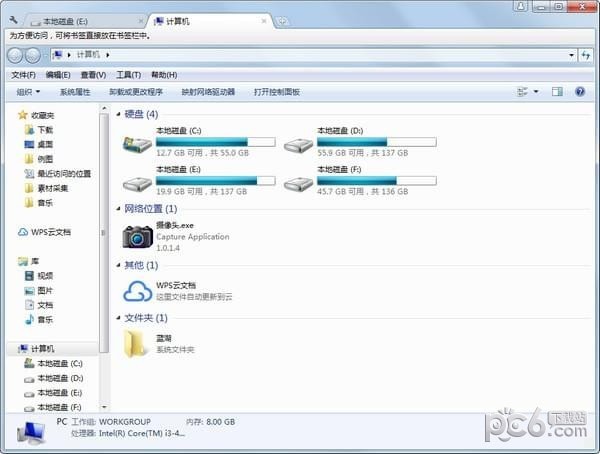The image size is (600, 454).
Task: Select the 本地磁盘 (D:) drive icon
Action: click(x=298, y=146)
